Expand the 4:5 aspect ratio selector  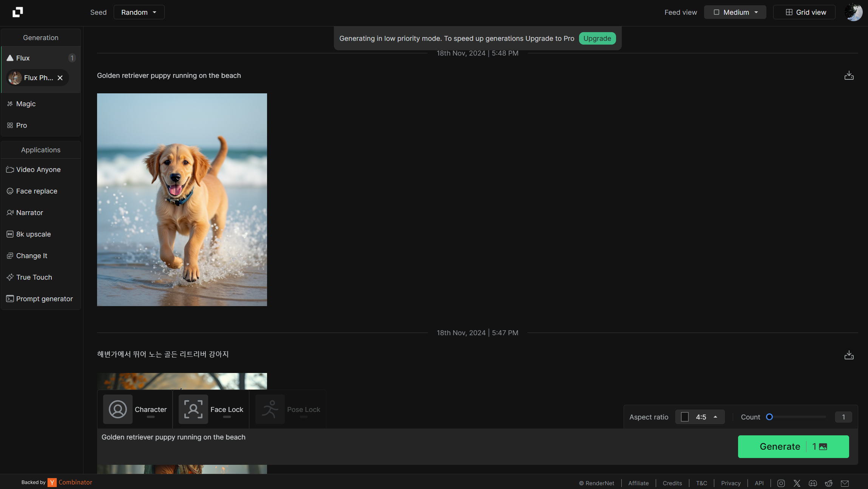700,417
